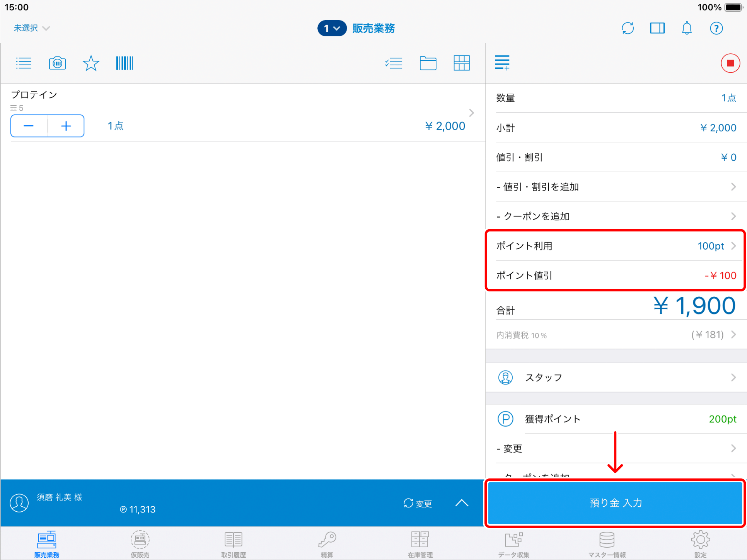747x560 pixels.
Task: Open the notification bell
Action: tap(687, 28)
